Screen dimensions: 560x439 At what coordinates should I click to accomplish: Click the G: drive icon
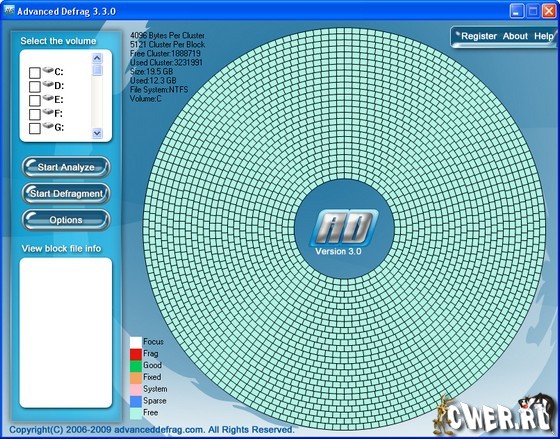[x=48, y=126]
